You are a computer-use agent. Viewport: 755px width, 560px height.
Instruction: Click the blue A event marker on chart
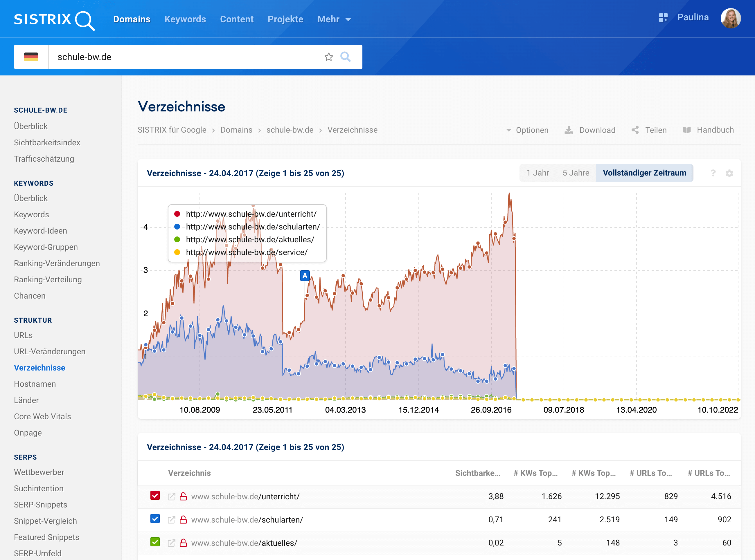coord(305,276)
